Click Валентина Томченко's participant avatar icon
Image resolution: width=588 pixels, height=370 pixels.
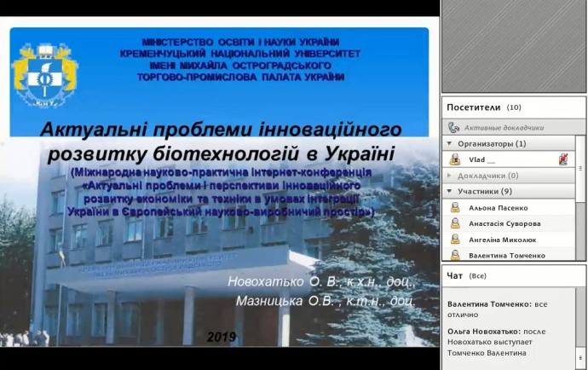pyautogui.click(x=455, y=255)
